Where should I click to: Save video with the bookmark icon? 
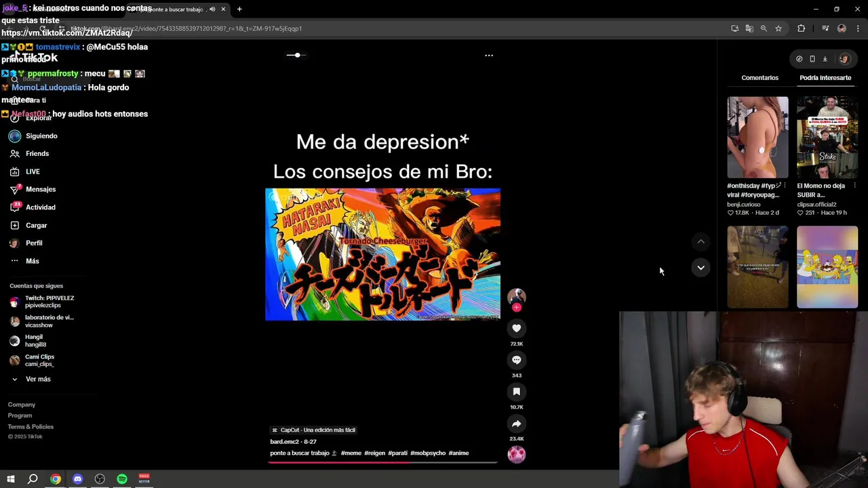coord(516,392)
